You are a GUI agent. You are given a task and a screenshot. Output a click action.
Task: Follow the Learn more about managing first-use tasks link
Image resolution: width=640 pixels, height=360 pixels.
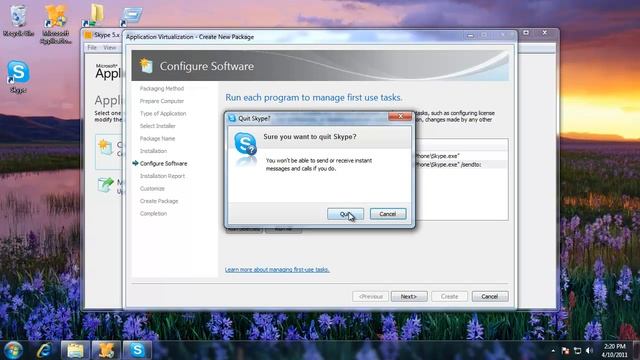pyautogui.click(x=277, y=269)
